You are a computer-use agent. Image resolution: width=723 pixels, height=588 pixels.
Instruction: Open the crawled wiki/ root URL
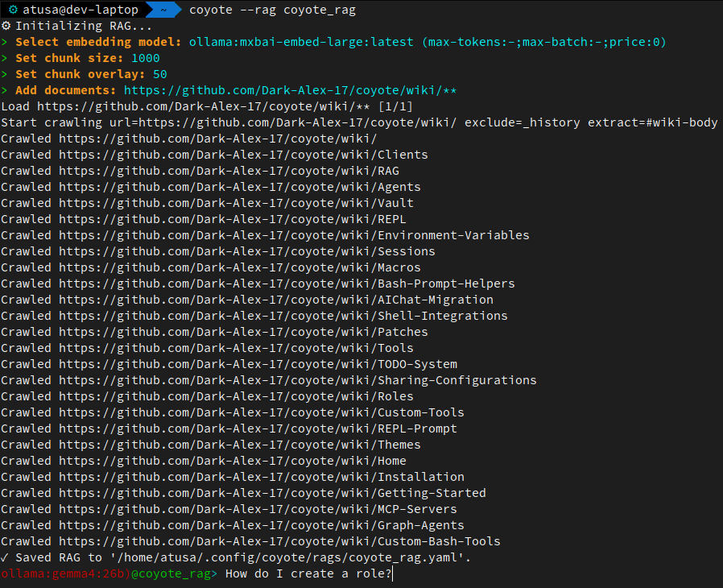217,139
